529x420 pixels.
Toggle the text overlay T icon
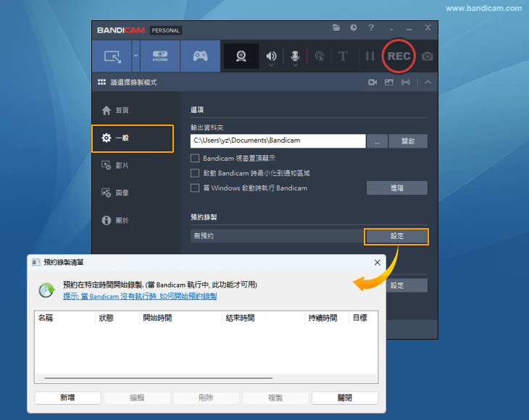pos(343,56)
